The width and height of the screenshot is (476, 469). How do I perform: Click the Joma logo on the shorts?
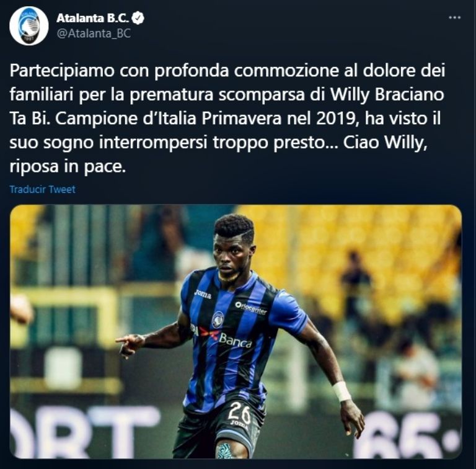(x=236, y=424)
